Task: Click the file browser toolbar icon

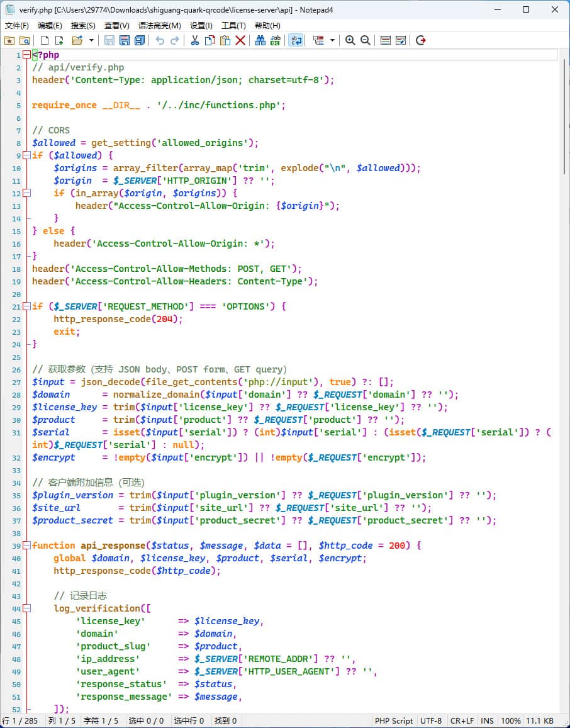Action: click(24, 40)
